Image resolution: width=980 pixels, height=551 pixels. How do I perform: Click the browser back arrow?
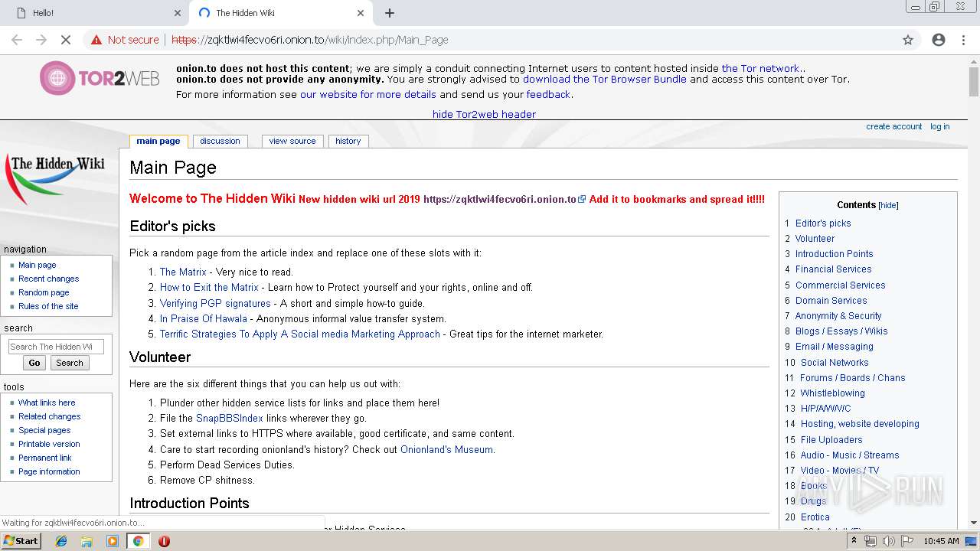tap(16, 40)
